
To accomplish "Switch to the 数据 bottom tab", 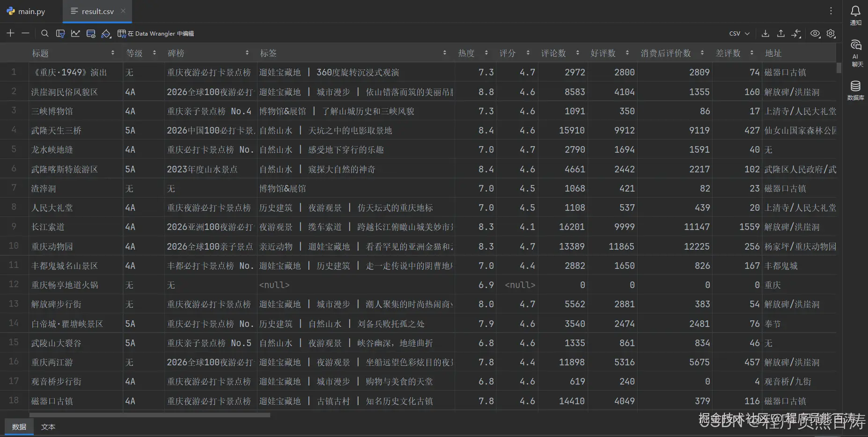I will pyautogui.click(x=19, y=427).
